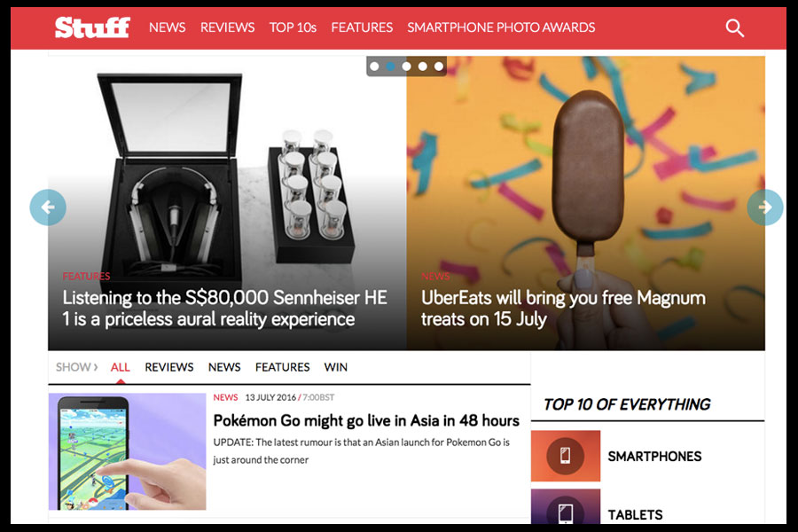Open the Smartphones category icon
798x532 pixels.
[x=566, y=456]
